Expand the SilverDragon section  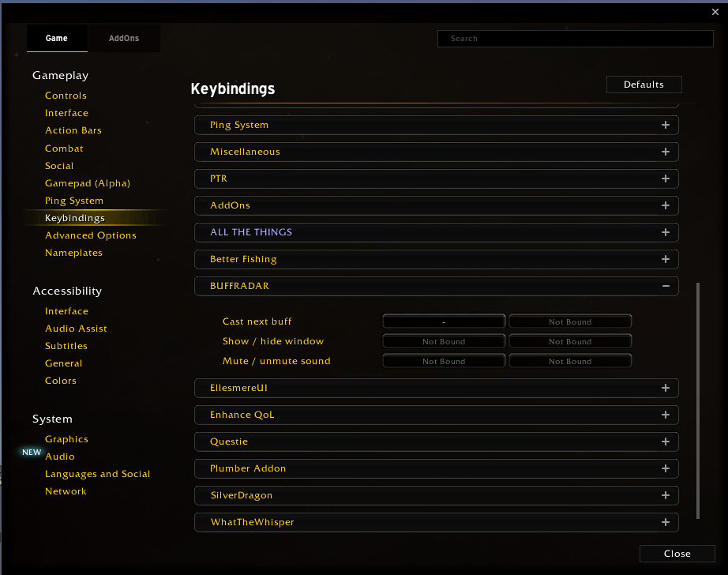coord(437,495)
